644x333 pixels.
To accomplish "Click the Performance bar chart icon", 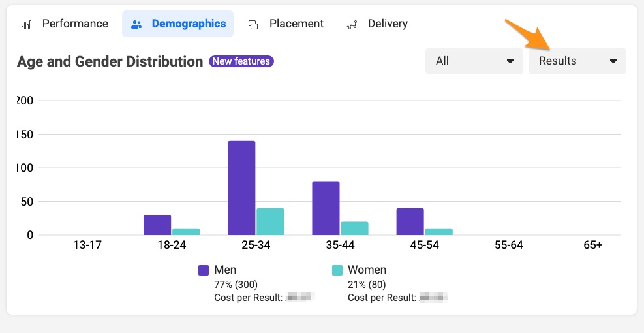I will (x=27, y=25).
